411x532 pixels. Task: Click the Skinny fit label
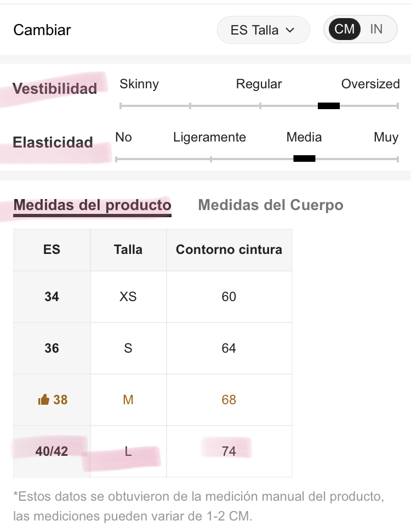pos(139,84)
